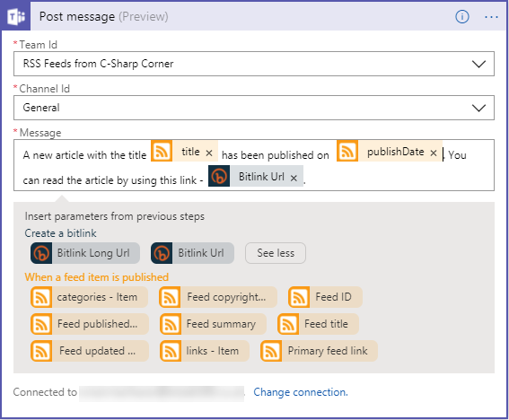
Task: Insert the Feed copyright parameter
Action: tap(218, 297)
